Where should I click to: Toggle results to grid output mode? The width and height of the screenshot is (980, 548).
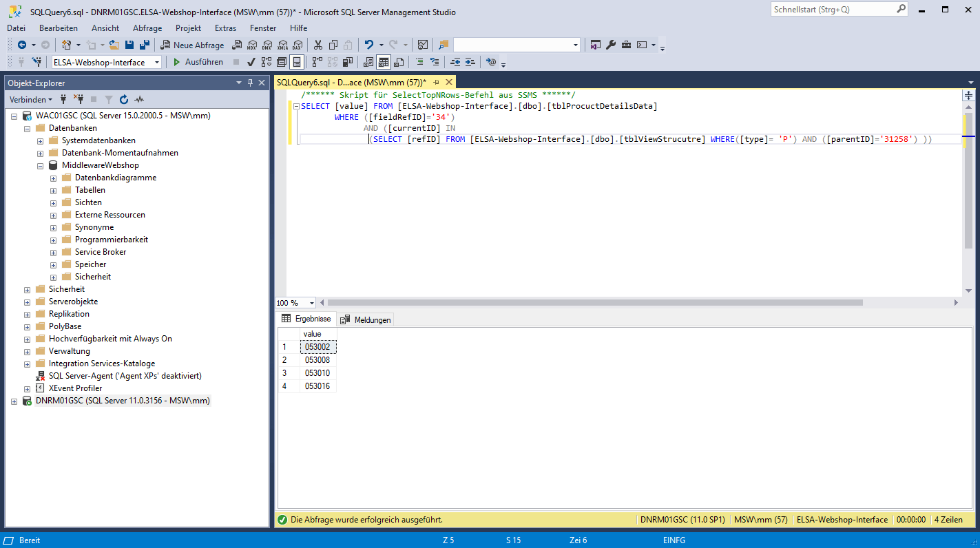click(384, 62)
